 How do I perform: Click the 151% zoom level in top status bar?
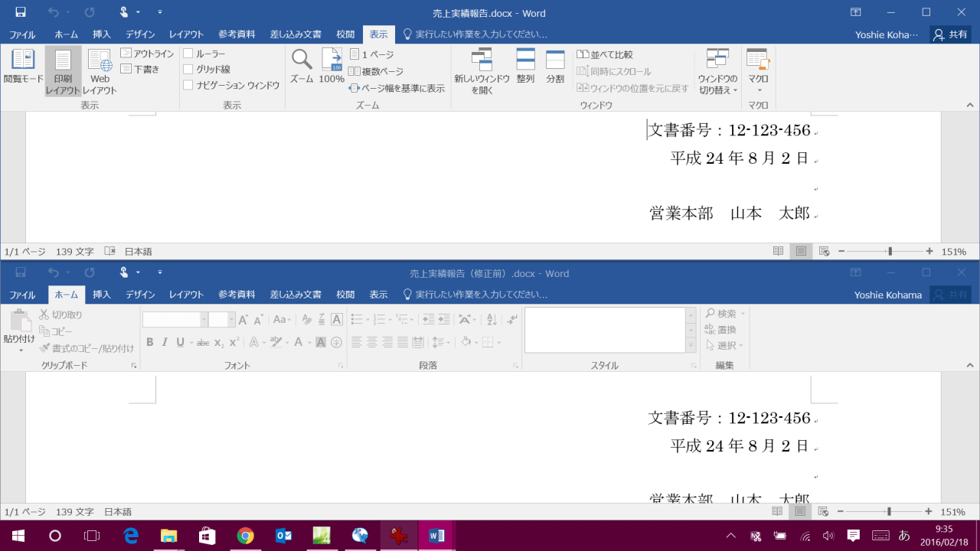pyautogui.click(x=954, y=251)
